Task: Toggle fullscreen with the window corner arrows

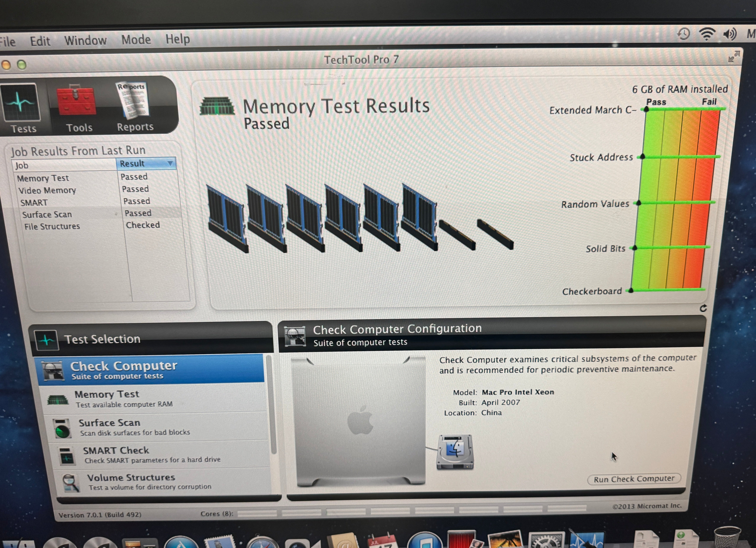Action: [x=734, y=57]
